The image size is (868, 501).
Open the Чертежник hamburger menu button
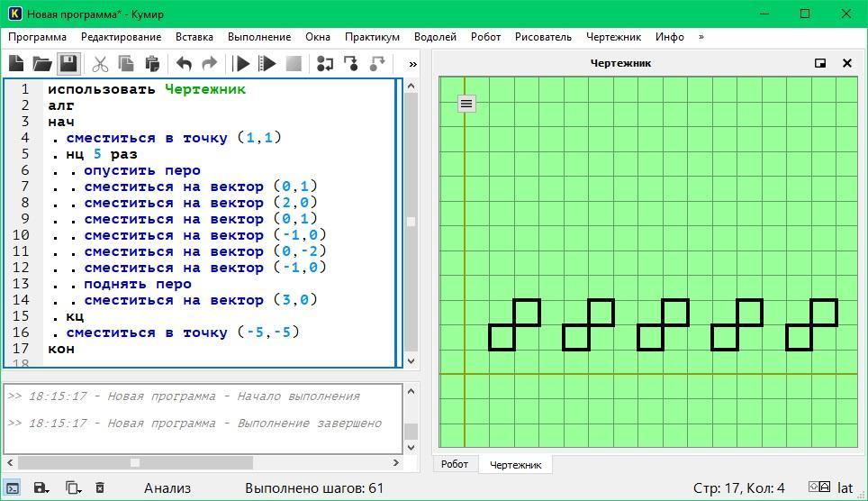pyautogui.click(x=466, y=104)
